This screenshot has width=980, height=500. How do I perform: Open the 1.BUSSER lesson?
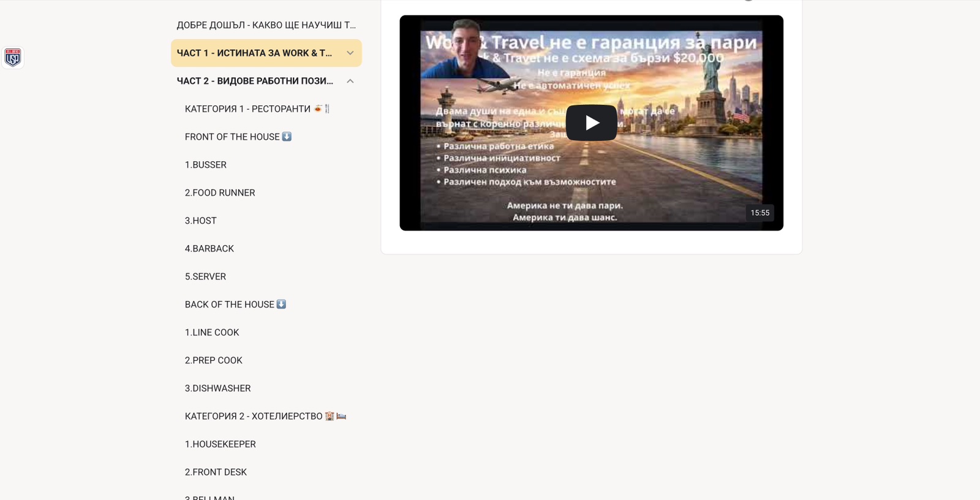tap(206, 165)
